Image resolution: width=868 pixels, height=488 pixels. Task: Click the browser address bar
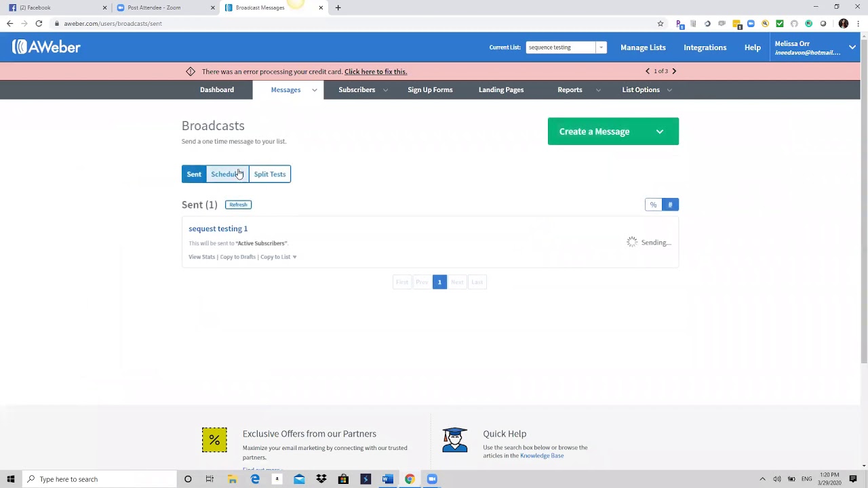[x=353, y=24]
